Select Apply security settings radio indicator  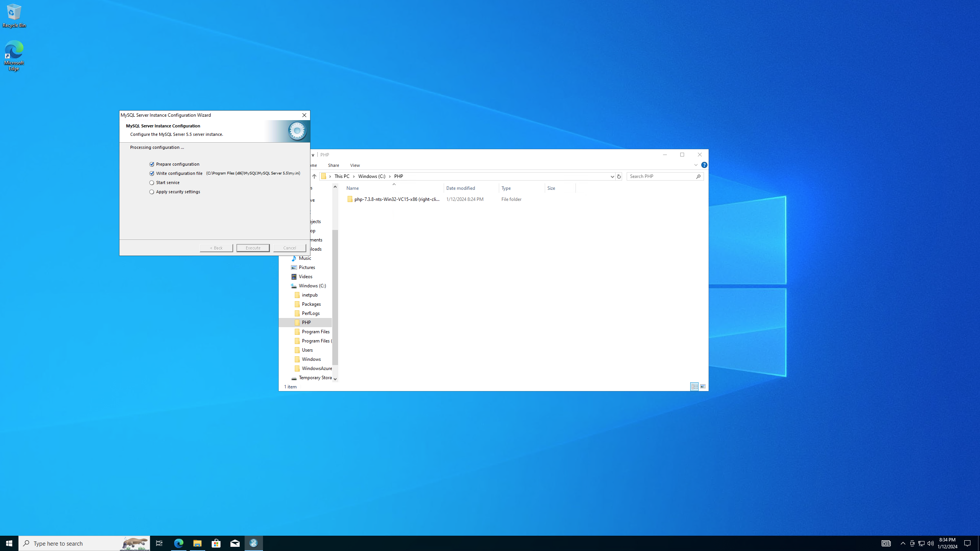(x=152, y=192)
